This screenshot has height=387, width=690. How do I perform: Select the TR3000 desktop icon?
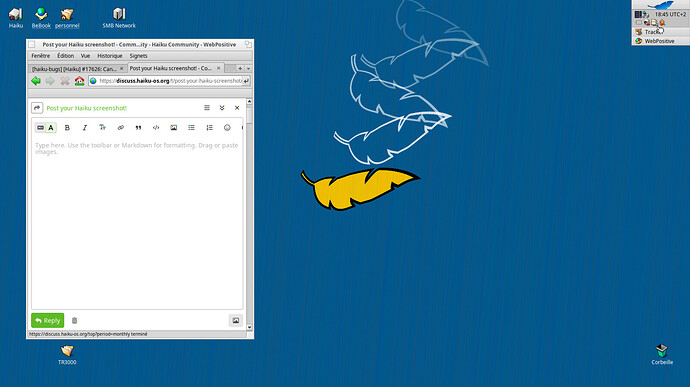tap(67, 355)
